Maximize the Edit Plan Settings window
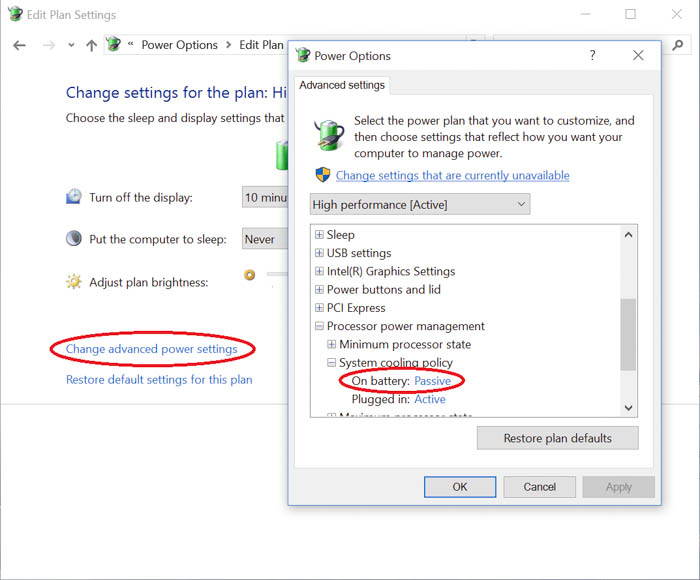Screen dimensions: 700x580 tap(630, 14)
